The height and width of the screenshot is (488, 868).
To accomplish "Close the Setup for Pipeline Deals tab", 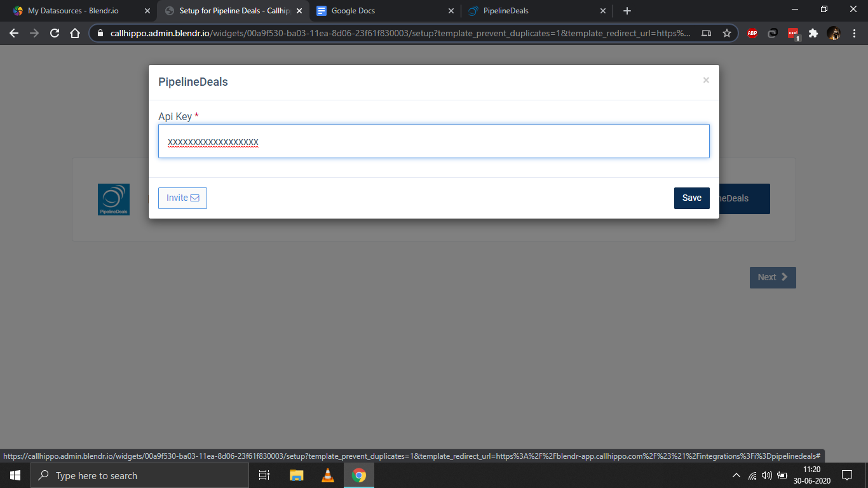I will (299, 11).
